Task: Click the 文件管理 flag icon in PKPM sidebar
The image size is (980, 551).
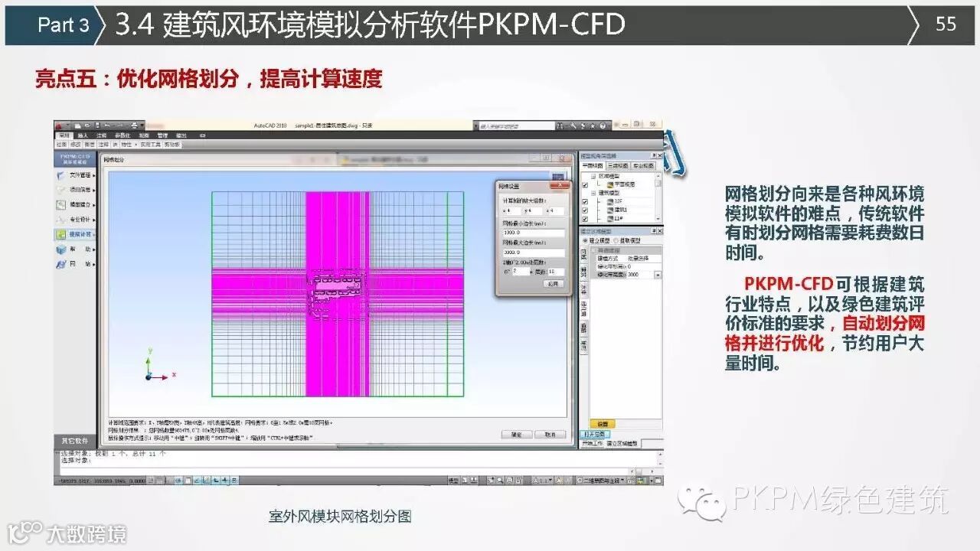Action: (x=60, y=175)
